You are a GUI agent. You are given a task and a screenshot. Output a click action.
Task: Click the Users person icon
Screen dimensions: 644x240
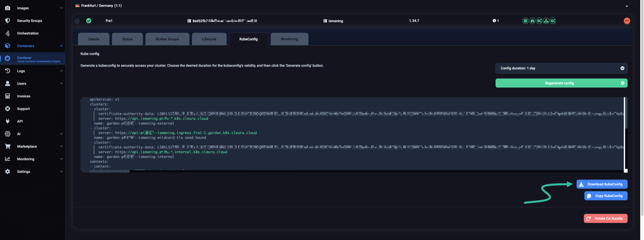point(7,84)
